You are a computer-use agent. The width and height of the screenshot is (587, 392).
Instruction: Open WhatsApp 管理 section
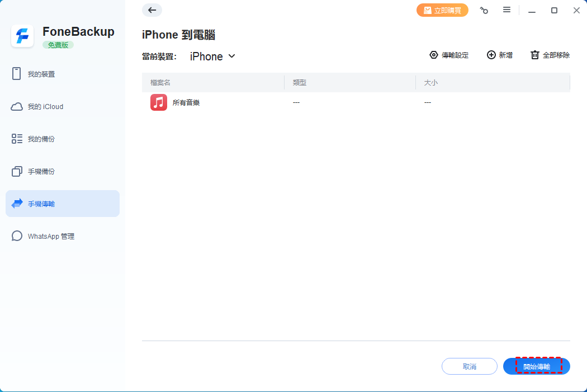51,236
